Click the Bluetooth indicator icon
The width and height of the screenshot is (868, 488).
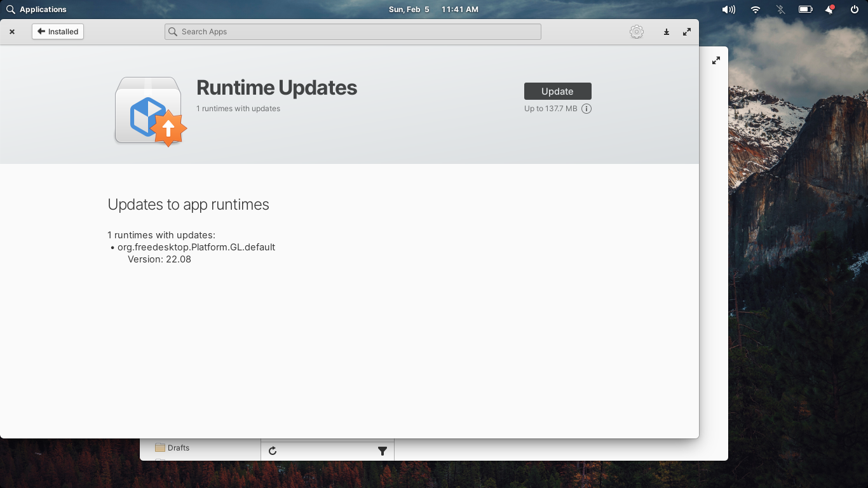click(780, 9)
